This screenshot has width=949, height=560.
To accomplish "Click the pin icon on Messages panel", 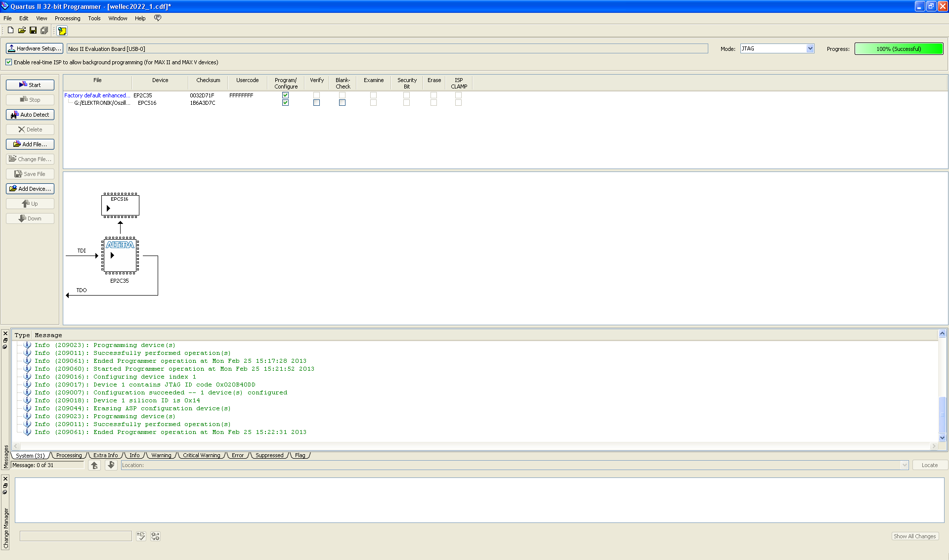I will point(5,346).
